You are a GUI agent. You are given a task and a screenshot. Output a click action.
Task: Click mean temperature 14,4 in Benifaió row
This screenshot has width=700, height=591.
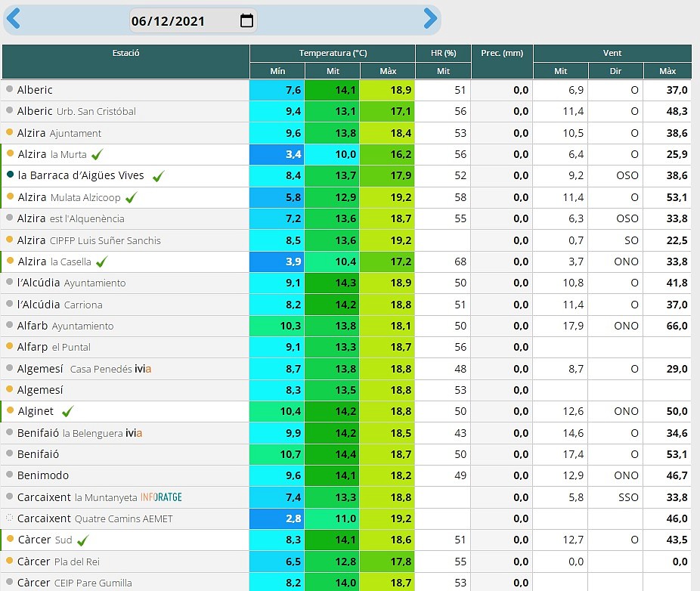(332, 454)
